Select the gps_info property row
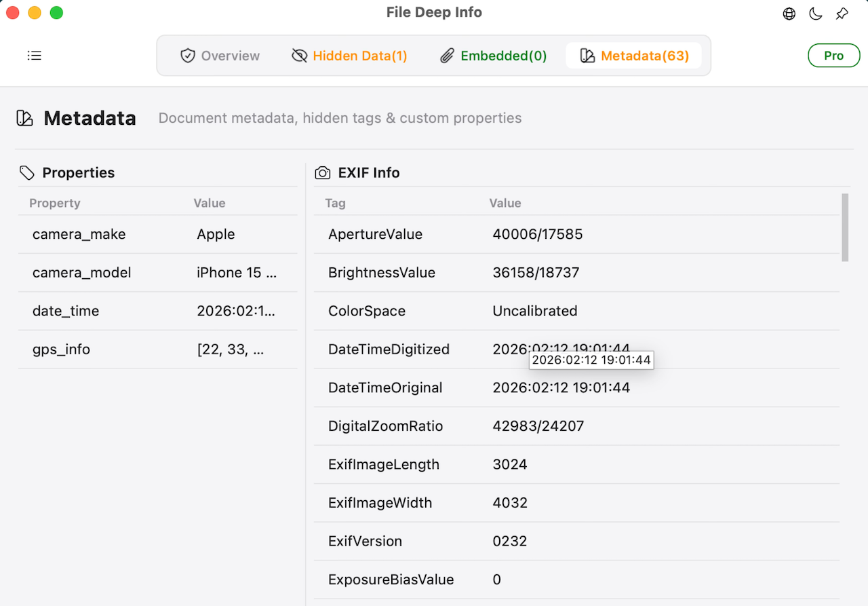 coord(156,349)
